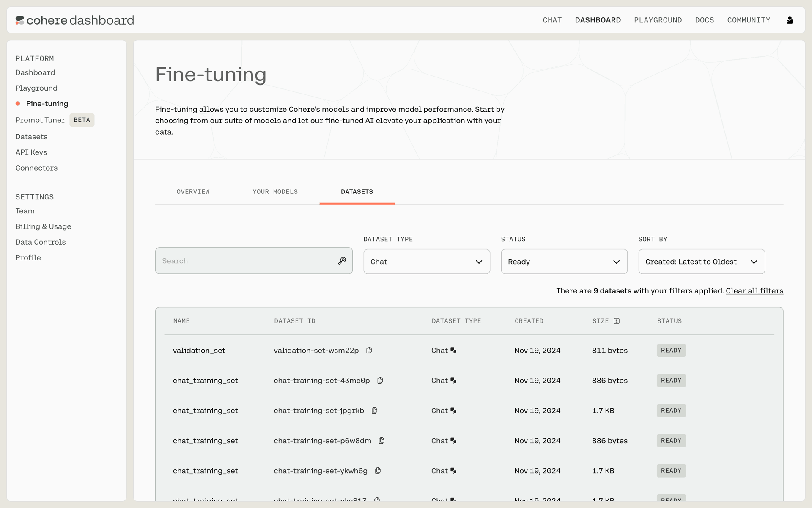This screenshot has width=812, height=508.
Task: Switch to the Your Models tab
Action: (275, 192)
